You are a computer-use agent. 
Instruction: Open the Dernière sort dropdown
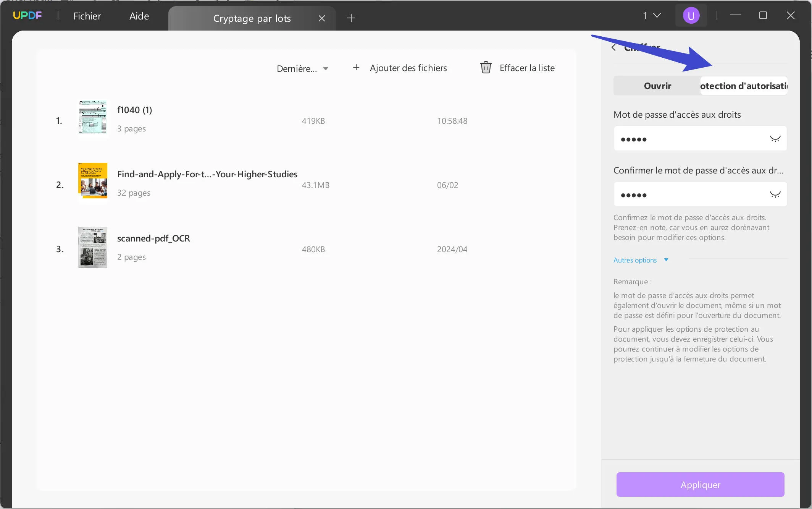[x=302, y=69]
